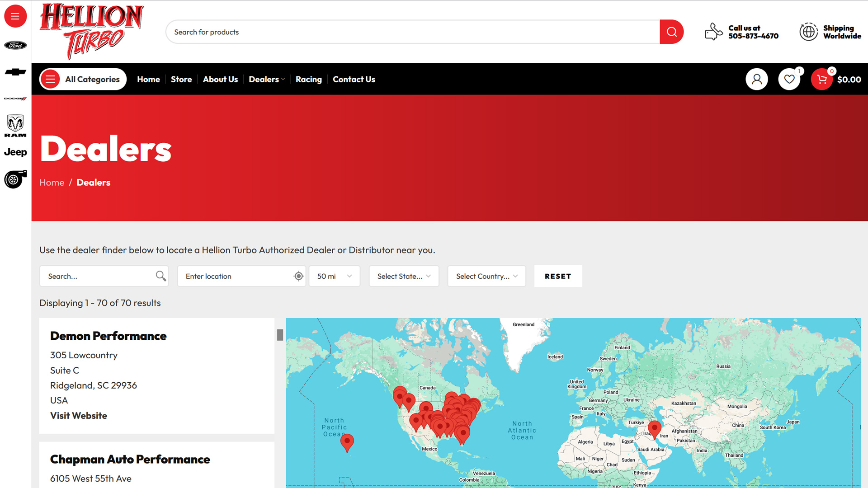This screenshot has height=488, width=868.
Task: Use current location target icon
Action: [298, 276]
